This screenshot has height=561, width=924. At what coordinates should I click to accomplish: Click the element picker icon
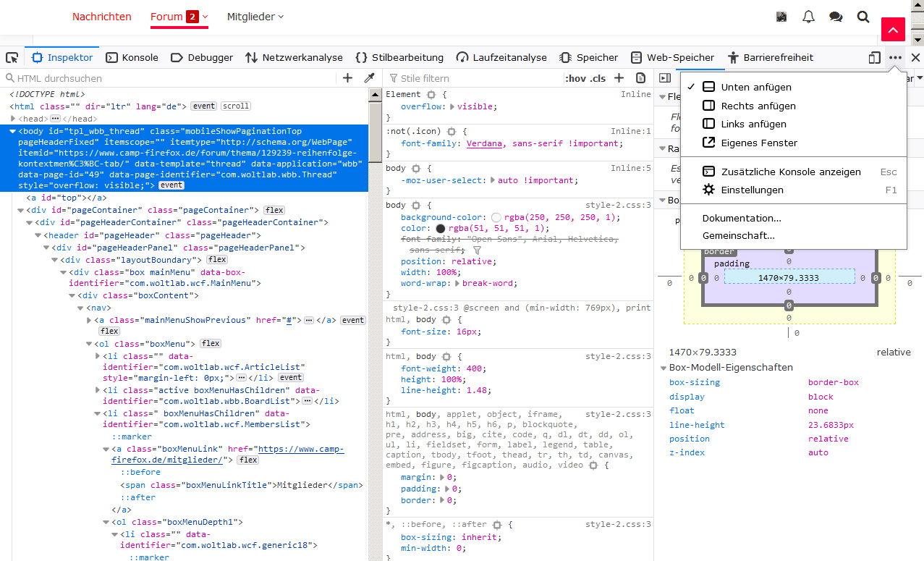click(12, 58)
